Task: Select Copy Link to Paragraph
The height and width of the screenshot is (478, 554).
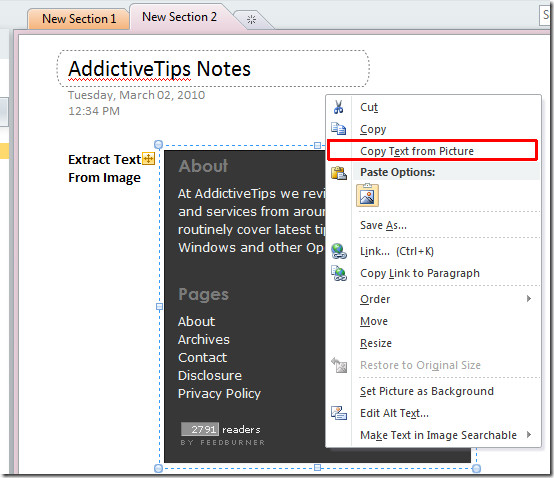Action: pos(433,273)
